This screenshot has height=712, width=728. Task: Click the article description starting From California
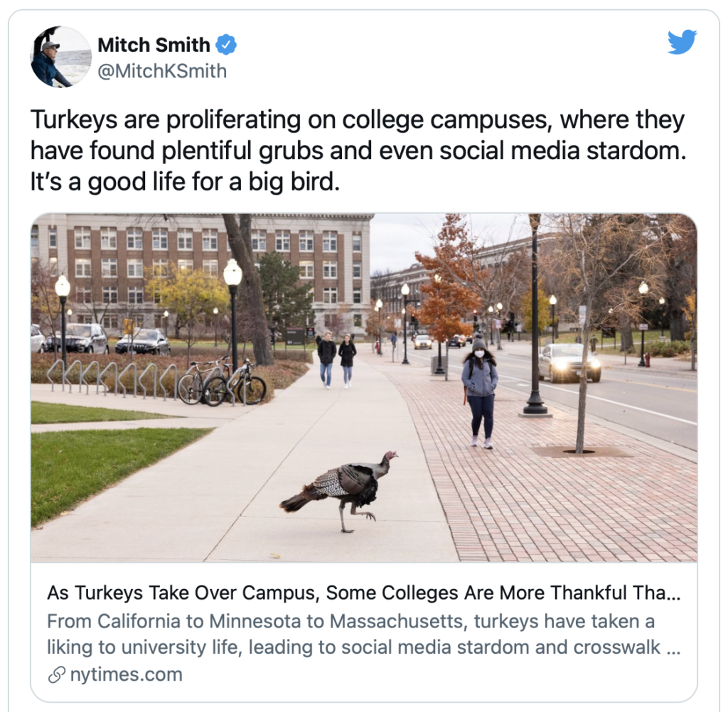(x=363, y=634)
